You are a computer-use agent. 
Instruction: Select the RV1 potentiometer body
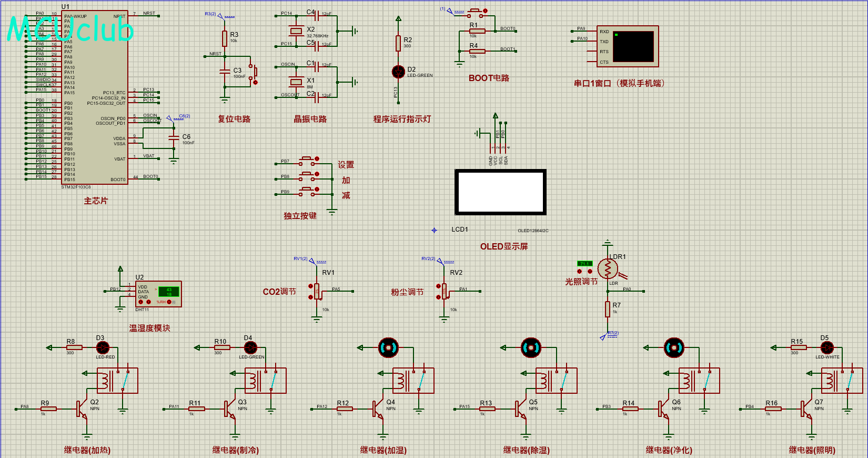coord(317,291)
